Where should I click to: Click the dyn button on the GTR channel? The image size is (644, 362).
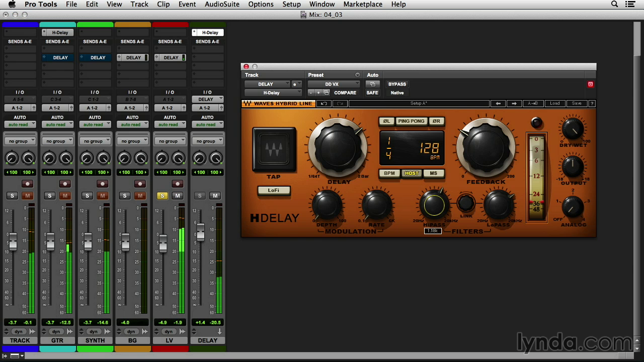[56, 332]
